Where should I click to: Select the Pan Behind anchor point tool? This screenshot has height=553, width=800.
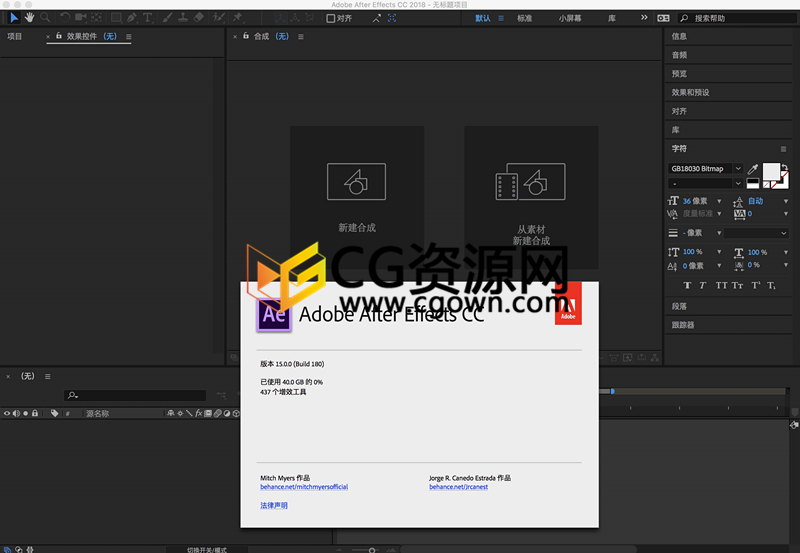[96, 18]
